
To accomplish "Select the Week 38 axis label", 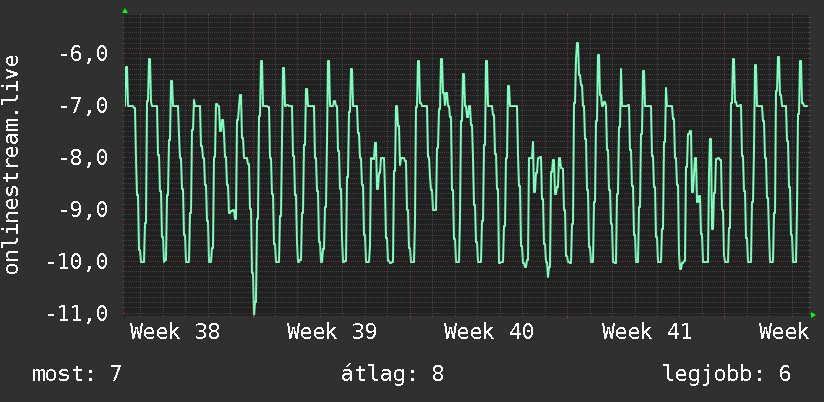I will (175, 332).
